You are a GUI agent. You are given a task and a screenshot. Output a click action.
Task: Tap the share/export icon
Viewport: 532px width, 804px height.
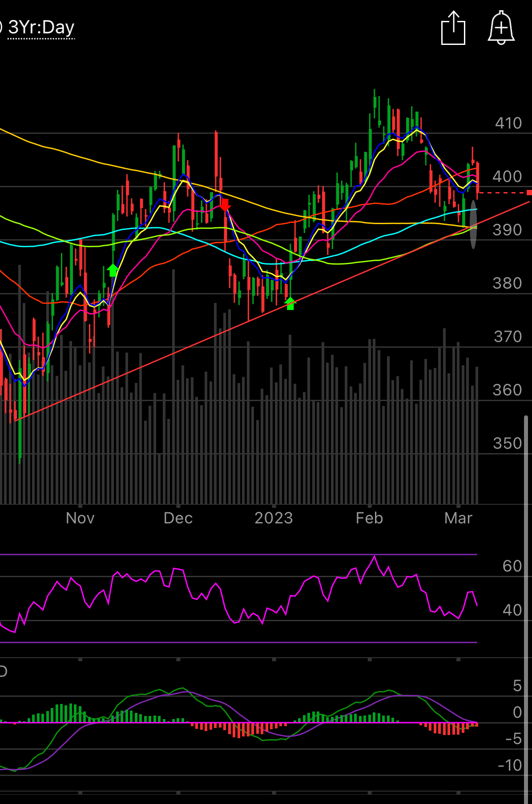coord(453,28)
